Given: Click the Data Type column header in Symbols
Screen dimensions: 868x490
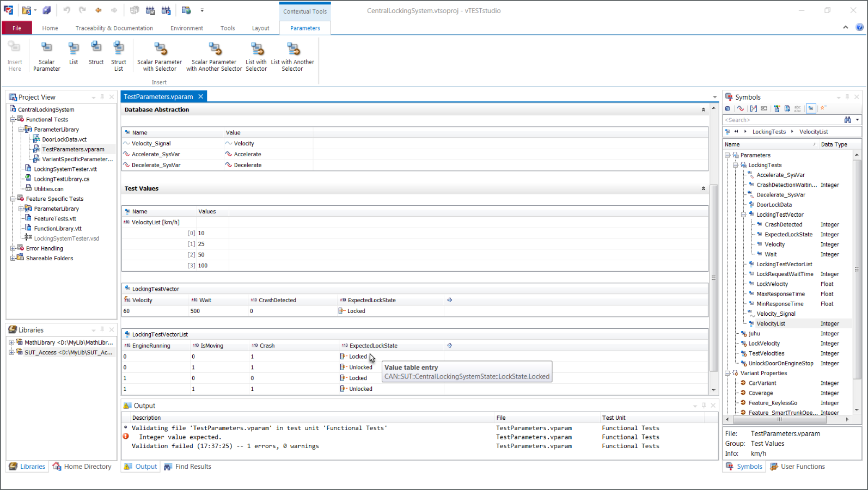Looking at the screenshot, I should tap(839, 144).
